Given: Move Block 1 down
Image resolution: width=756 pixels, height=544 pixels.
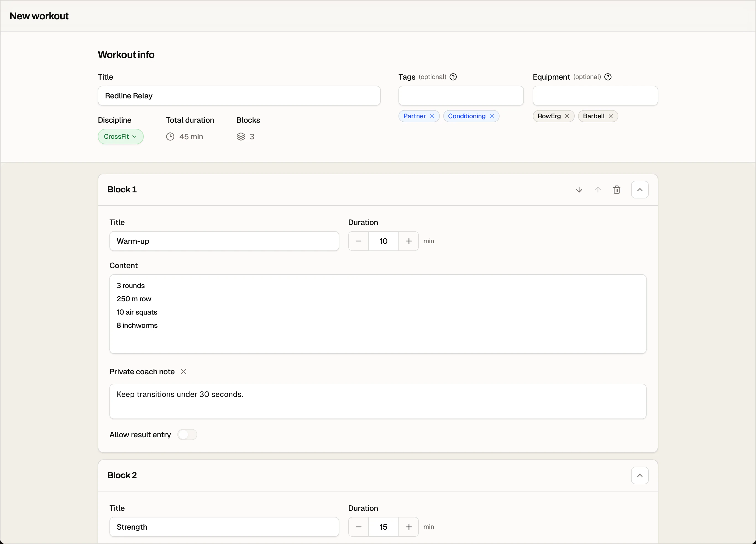Looking at the screenshot, I should point(579,190).
